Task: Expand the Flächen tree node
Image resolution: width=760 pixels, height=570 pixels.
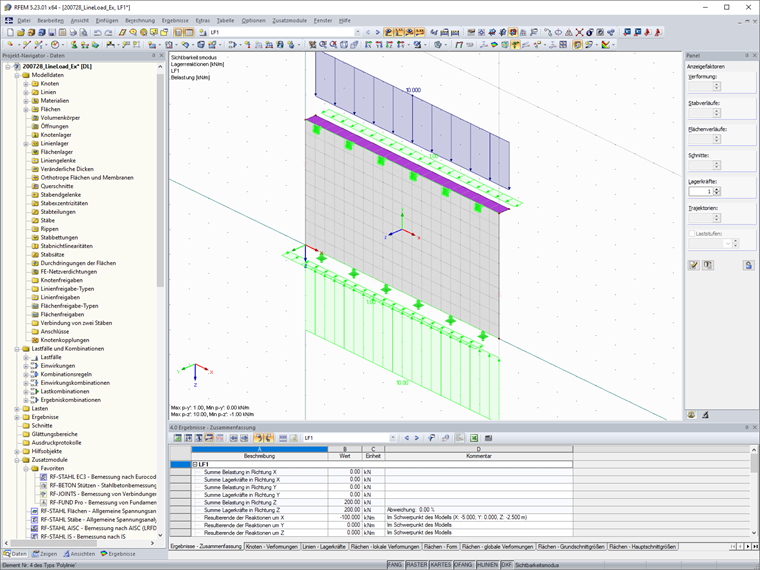Action: click(x=26, y=110)
